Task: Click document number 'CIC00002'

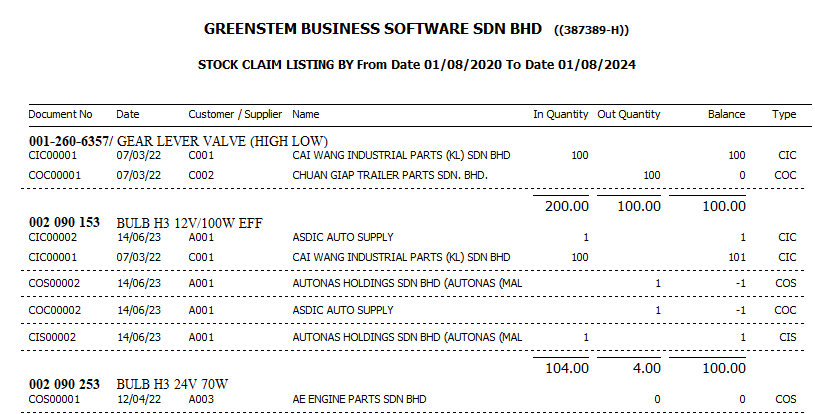Action: [x=52, y=237]
